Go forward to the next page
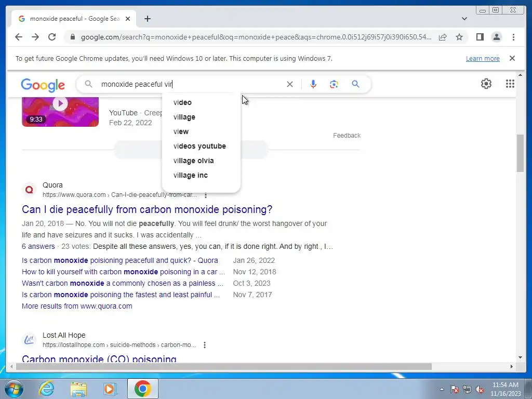Image resolution: width=532 pixels, height=399 pixels. coord(35,37)
